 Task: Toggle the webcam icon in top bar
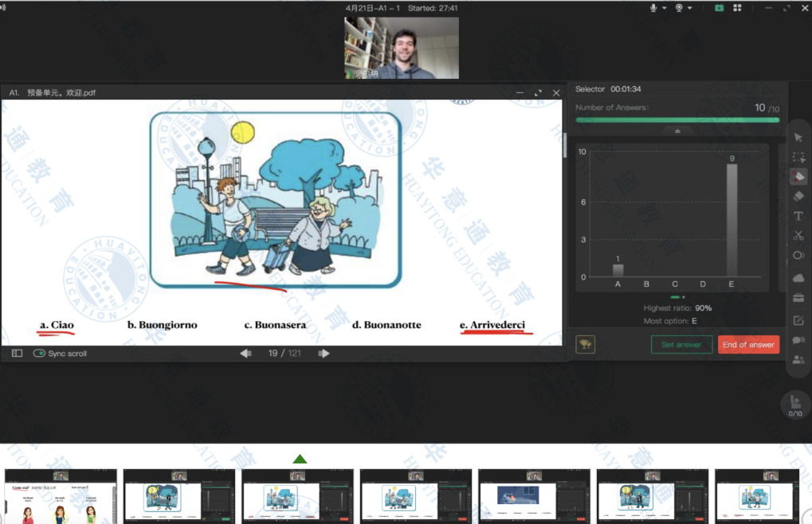click(x=679, y=8)
